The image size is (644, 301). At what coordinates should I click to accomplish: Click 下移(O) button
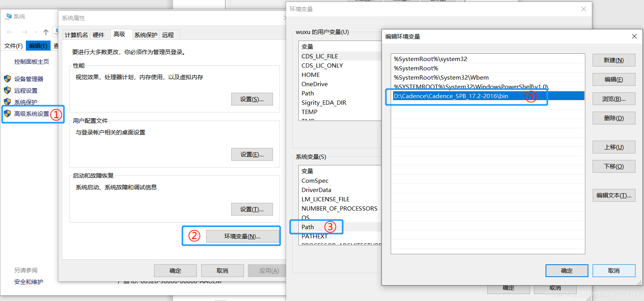614,167
